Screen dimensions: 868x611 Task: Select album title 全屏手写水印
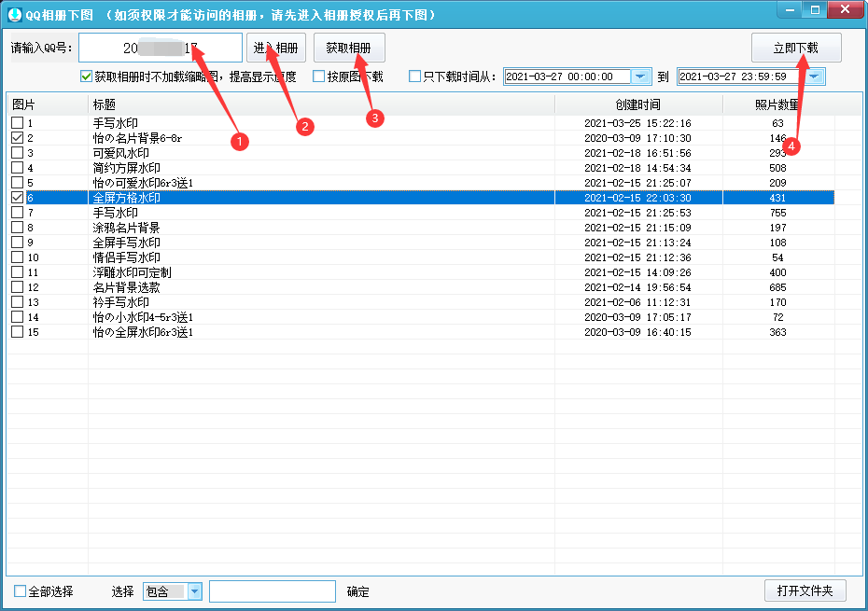click(126, 243)
